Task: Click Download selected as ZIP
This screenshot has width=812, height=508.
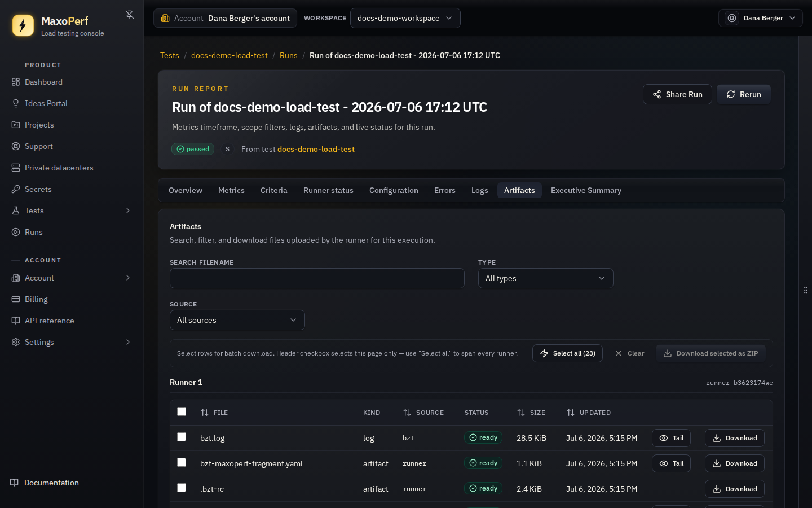Action: (x=710, y=353)
